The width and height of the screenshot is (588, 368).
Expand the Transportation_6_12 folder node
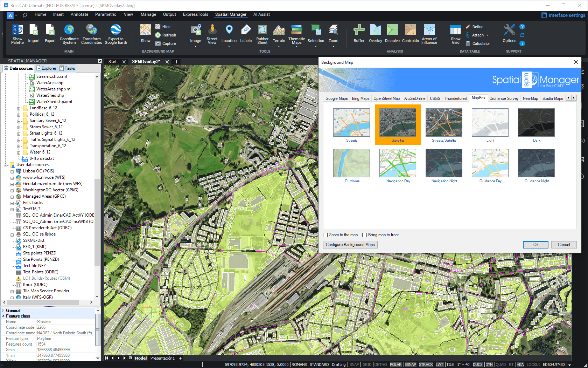coord(19,146)
